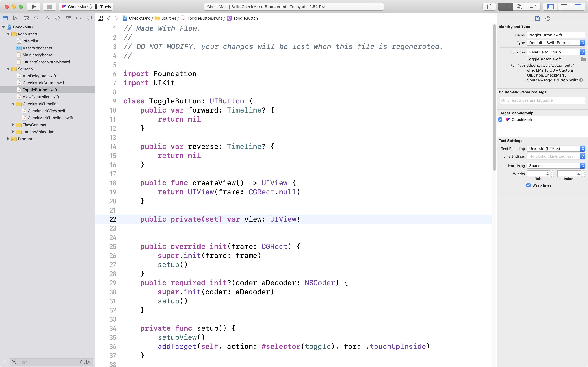Open ViewController.swift in the navigator
The height and width of the screenshot is (367, 588).
(41, 97)
